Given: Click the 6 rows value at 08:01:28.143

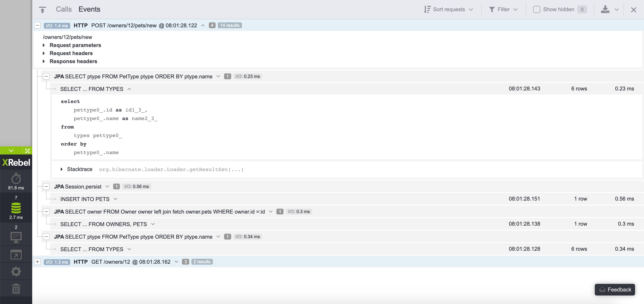Looking at the screenshot, I should pos(579,89).
